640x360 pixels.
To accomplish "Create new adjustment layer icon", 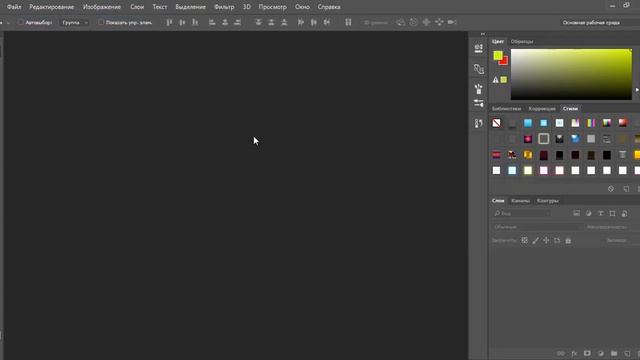I will click(x=600, y=353).
